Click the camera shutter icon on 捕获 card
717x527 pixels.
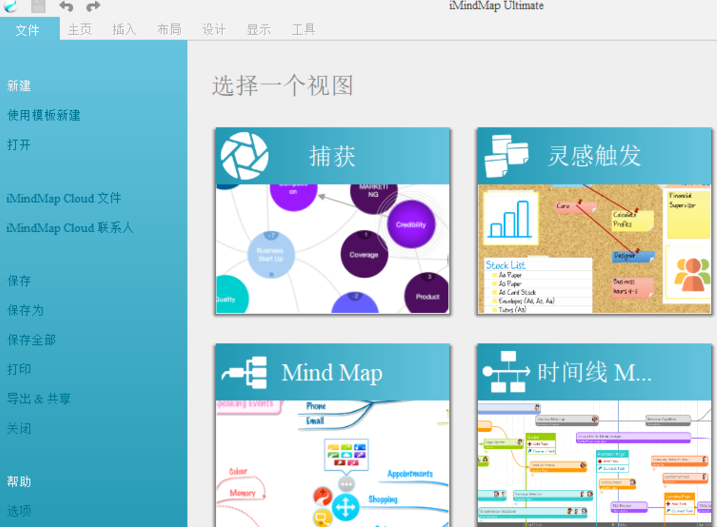245,156
